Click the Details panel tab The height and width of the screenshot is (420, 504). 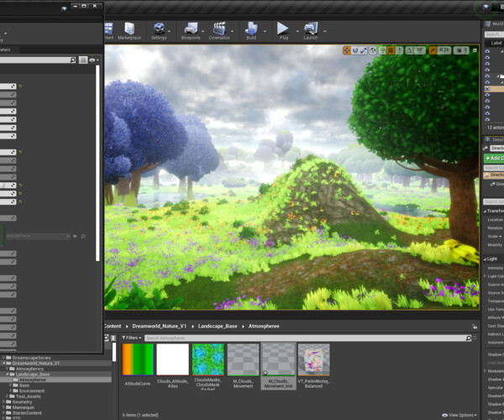point(495,139)
